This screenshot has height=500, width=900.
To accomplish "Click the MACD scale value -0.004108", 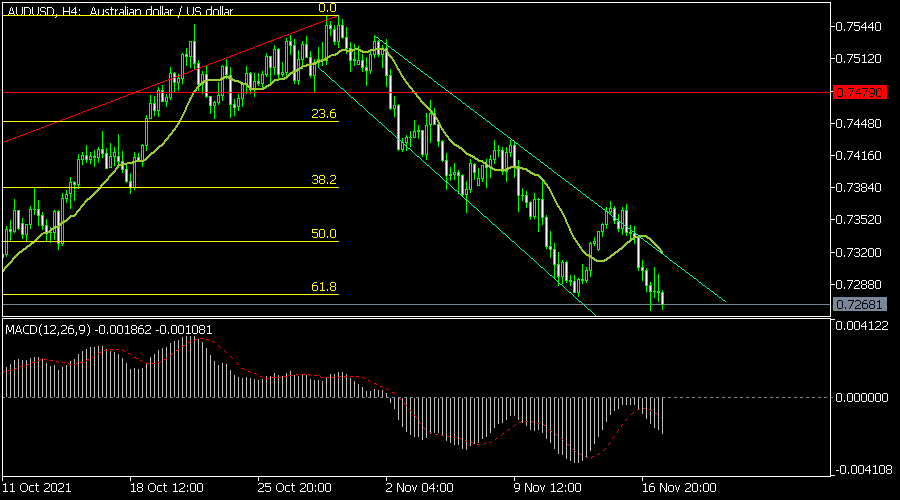I will 862,470.
